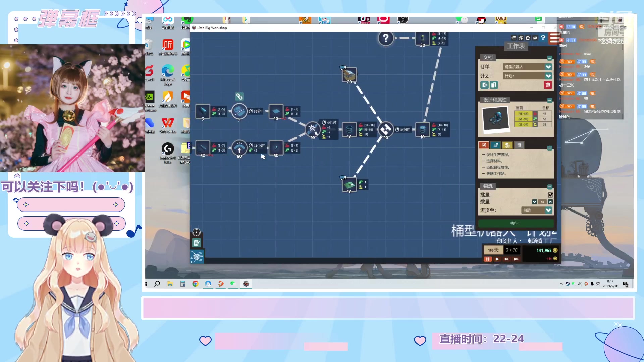Click the home icon in game toolbar
Screen dimensions: 644x362
click(x=528, y=38)
